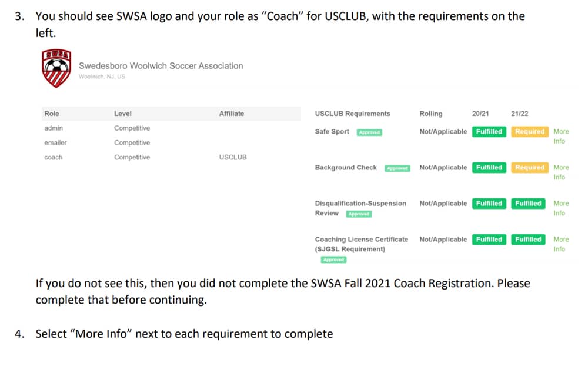The height and width of the screenshot is (369, 588).
Task: Click Swedesboro Woolwich Soccer Association title
Action: [161, 66]
